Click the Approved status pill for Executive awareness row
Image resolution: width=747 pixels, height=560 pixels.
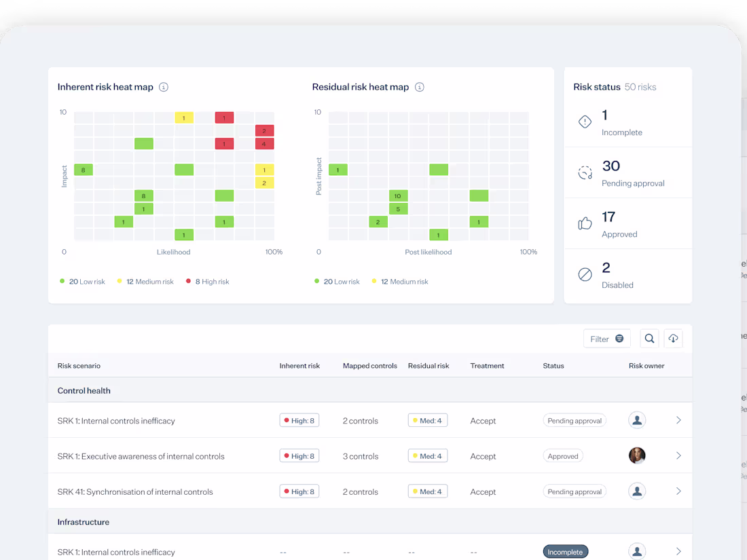click(563, 455)
